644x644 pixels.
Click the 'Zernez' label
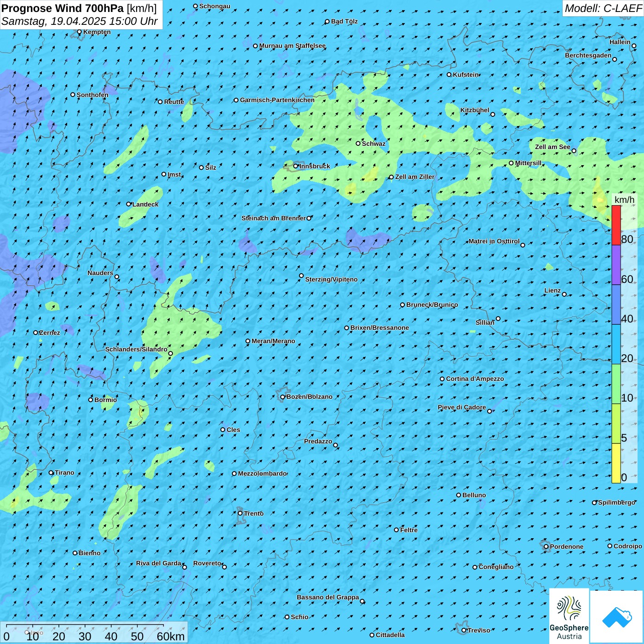(x=50, y=333)
